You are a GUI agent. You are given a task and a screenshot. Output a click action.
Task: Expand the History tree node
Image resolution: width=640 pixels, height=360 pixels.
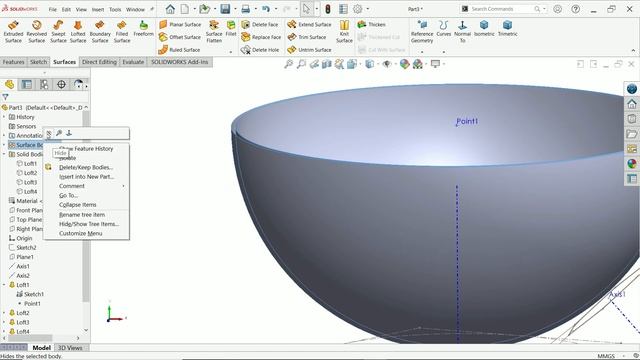[x=4, y=117]
